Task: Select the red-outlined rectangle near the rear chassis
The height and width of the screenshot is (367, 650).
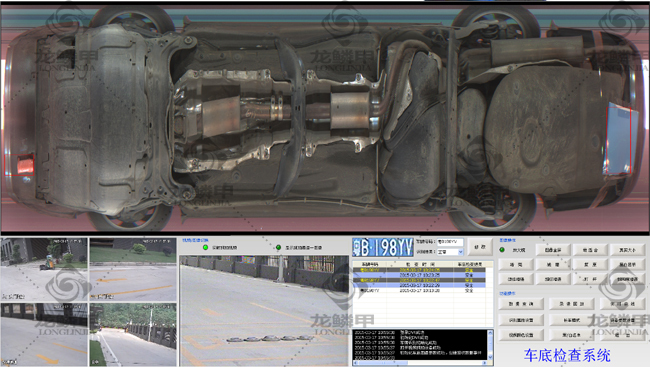Action: [619, 139]
